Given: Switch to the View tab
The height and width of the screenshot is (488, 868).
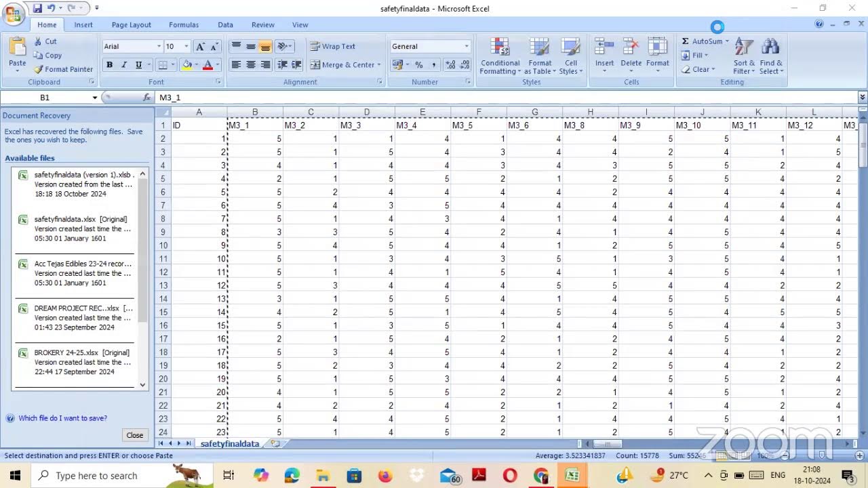Looking at the screenshot, I should click(x=300, y=25).
